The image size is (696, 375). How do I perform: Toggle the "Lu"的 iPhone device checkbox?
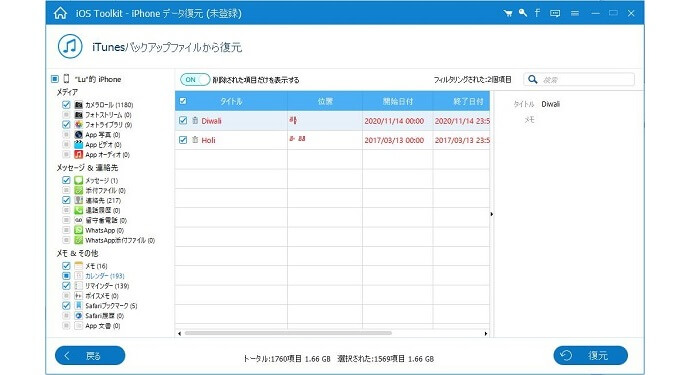click(x=55, y=79)
